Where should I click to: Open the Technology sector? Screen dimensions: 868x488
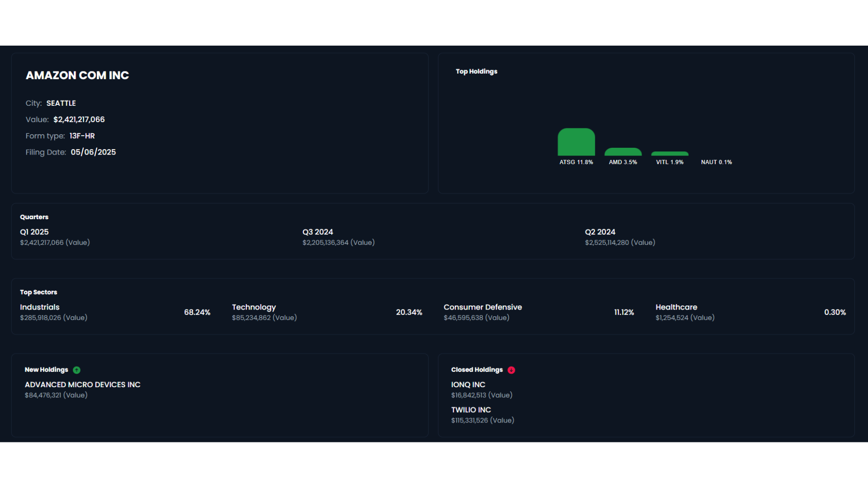click(x=254, y=307)
